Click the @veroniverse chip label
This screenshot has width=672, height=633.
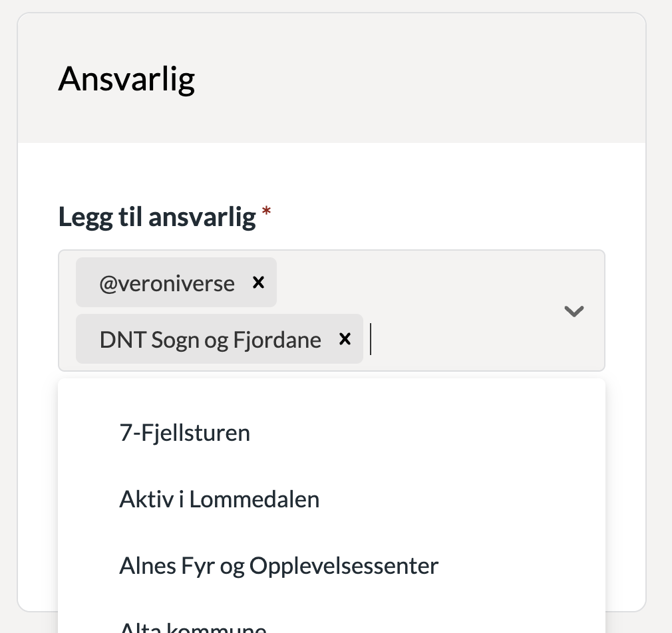pyautogui.click(x=167, y=283)
